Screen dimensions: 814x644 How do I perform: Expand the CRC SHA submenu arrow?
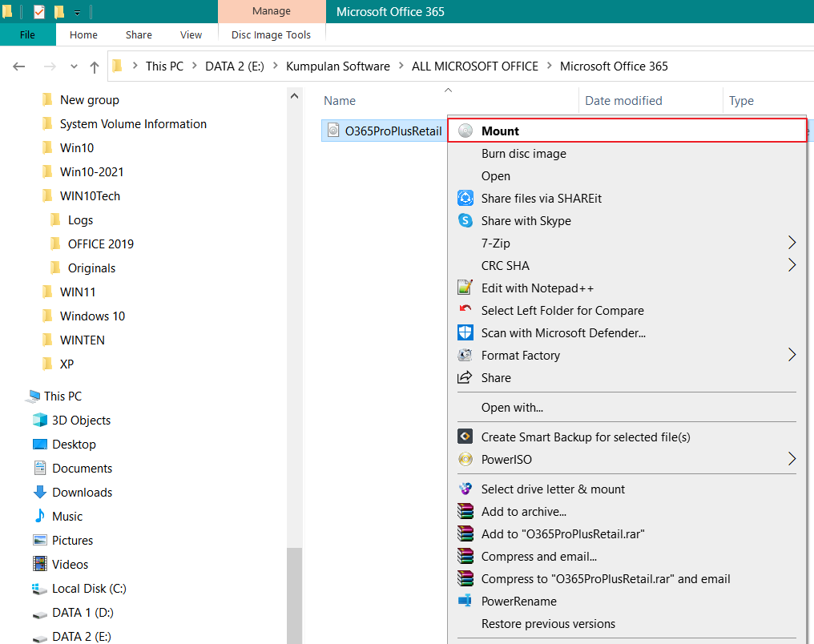click(792, 264)
